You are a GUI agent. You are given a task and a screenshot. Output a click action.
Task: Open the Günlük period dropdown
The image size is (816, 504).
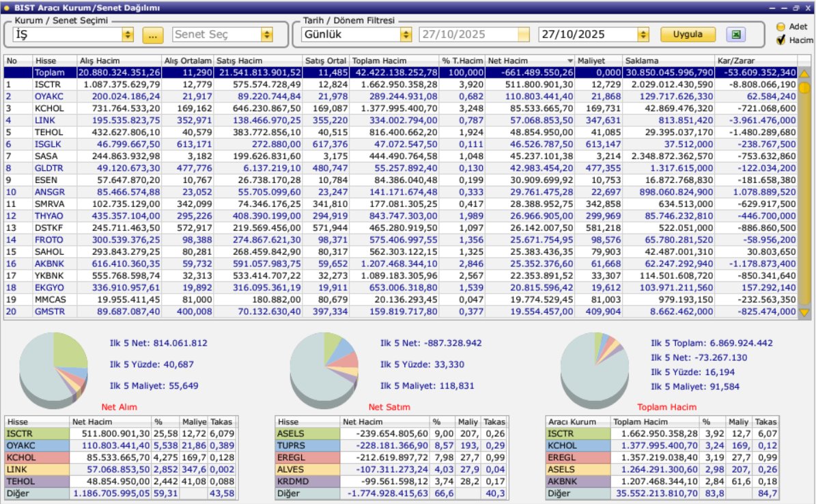[x=406, y=34]
